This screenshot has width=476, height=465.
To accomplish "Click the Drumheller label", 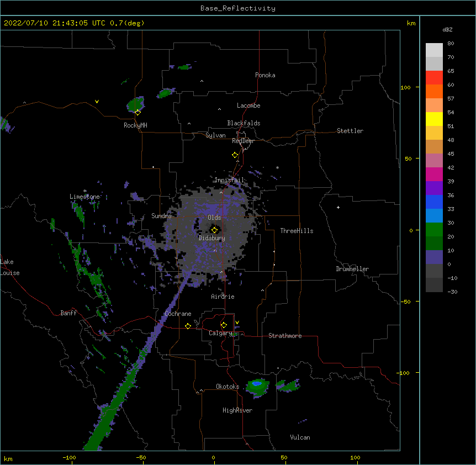I will click(352, 269).
